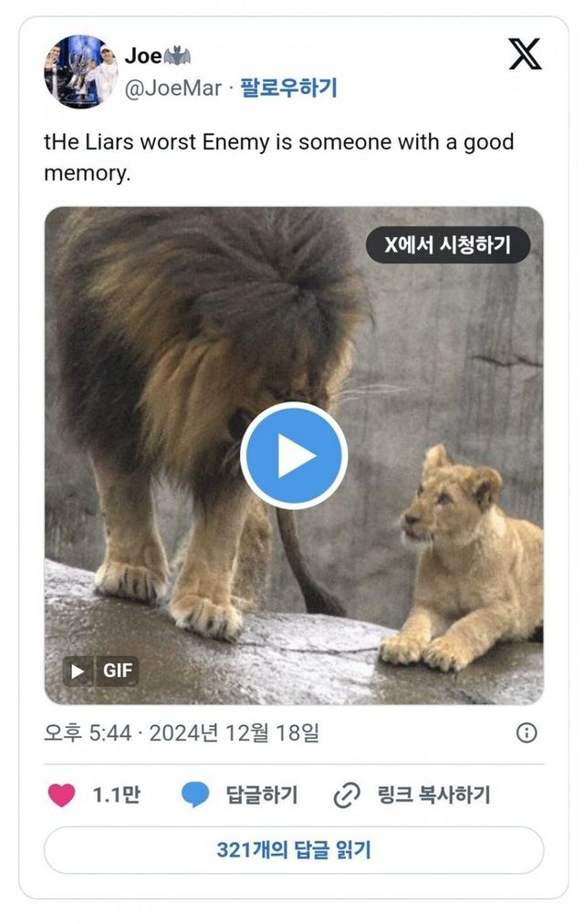Click the pink heart like icon
This screenshot has height=924, width=584.
click(61, 795)
